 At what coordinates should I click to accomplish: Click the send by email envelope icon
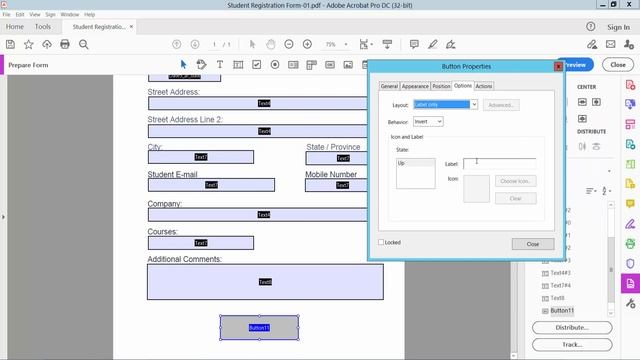pyautogui.click(x=611, y=44)
